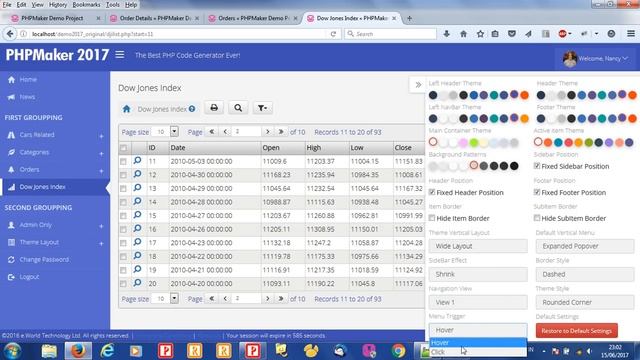
Task: Go to previous page in top pager
Action: pos(225,132)
